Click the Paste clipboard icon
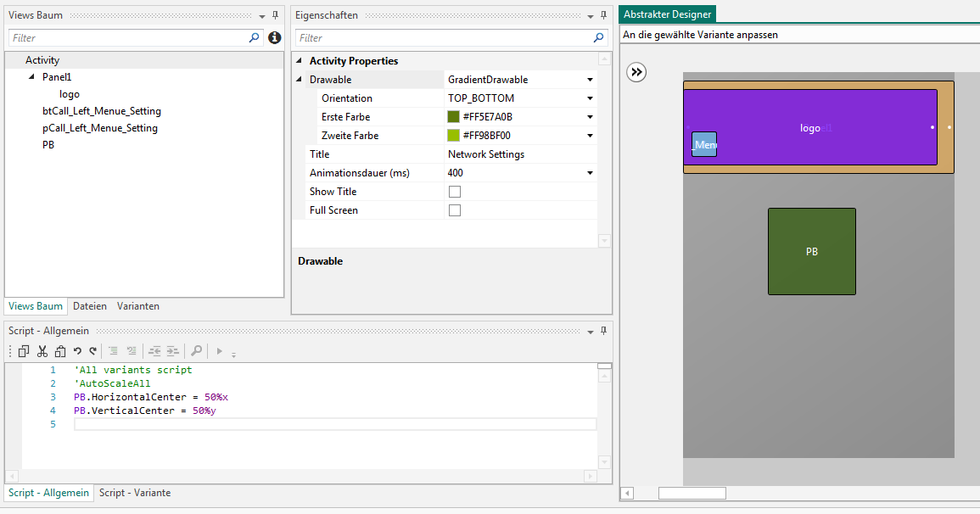This screenshot has width=980, height=514. coord(59,350)
